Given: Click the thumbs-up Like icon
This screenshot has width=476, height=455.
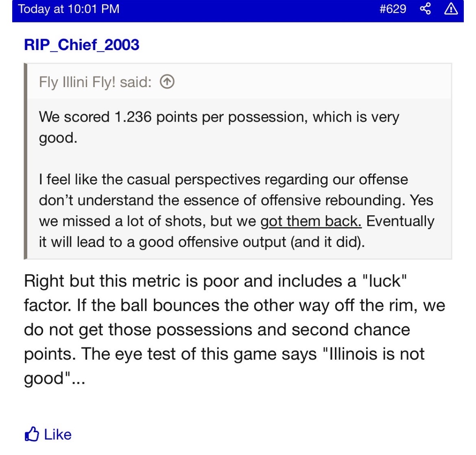Looking at the screenshot, I should coord(32,434).
